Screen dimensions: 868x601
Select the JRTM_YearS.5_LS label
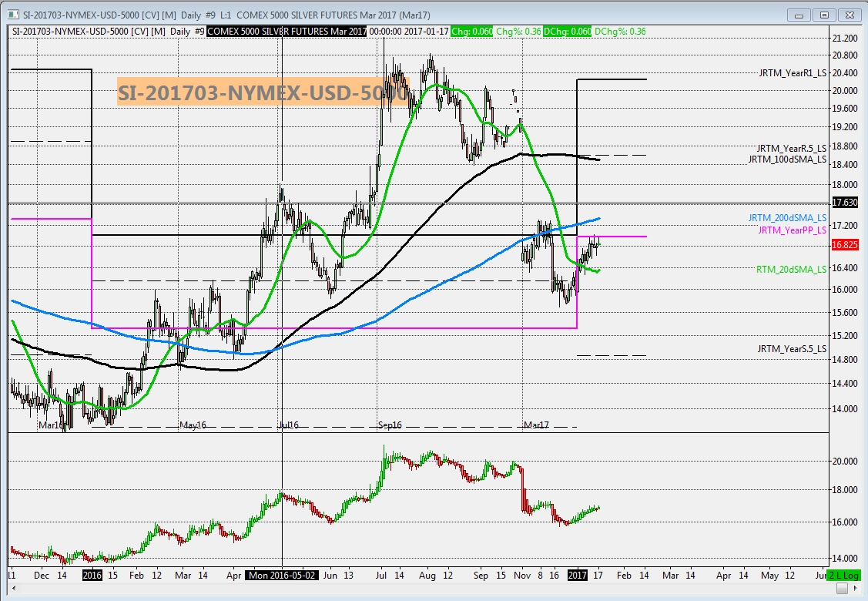click(x=793, y=348)
